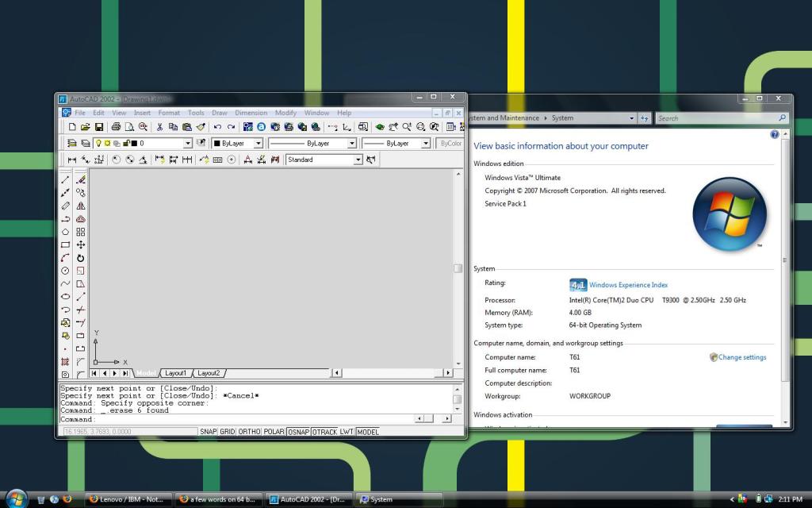The width and height of the screenshot is (812, 508).
Task: Select the Mirror modify tool
Action: point(81,206)
